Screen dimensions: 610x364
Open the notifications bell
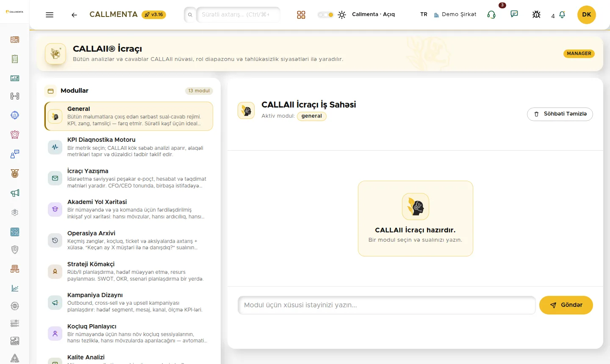tap(562, 15)
